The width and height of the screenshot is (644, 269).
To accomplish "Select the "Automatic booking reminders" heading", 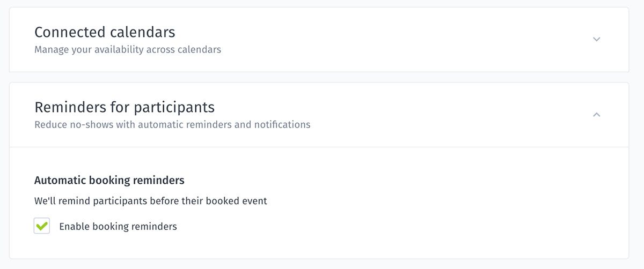I will [x=109, y=180].
